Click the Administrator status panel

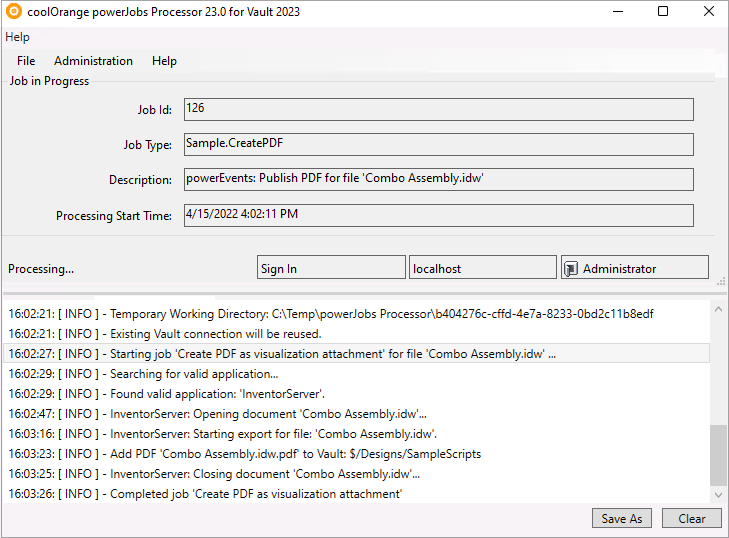pyautogui.click(x=635, y=267)
